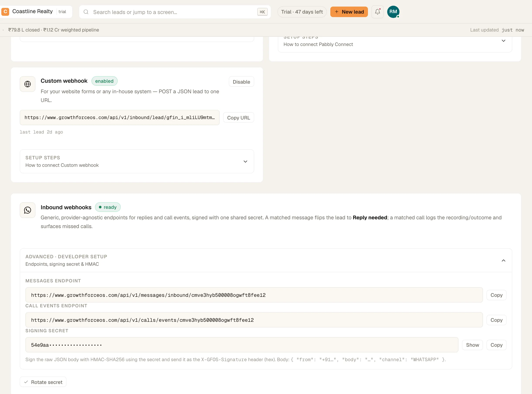Click Trial 47 days left badge
The height and width of the screenshot is (394, 532).
[x=302, y=12]
